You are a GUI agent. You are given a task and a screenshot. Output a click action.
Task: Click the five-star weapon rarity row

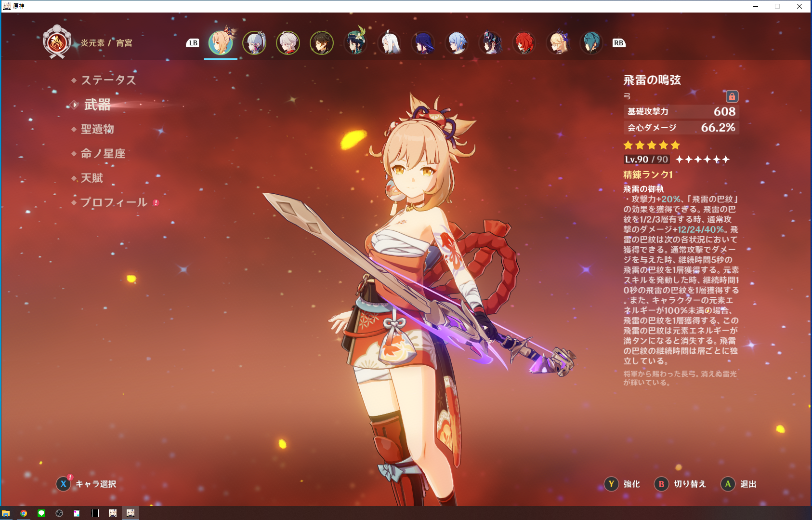click(652, 145)
